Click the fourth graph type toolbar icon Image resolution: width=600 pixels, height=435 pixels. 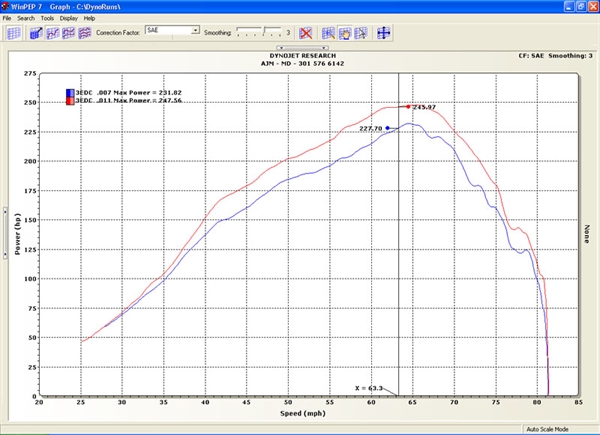85,32
